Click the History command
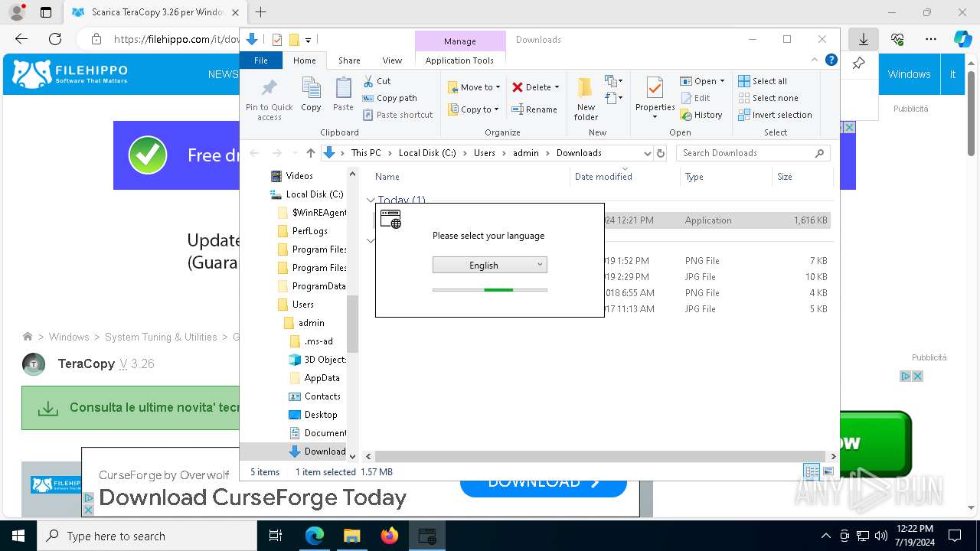Viewport: 980px width, 551px height. point(701,115)
